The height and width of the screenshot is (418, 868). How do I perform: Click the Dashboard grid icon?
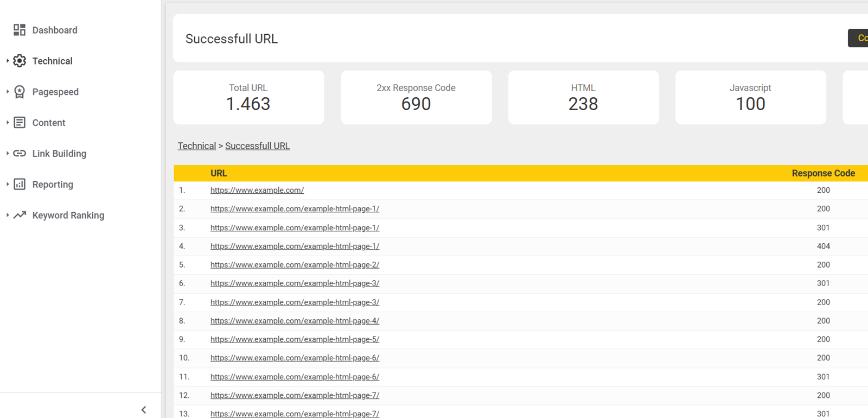(20, 30)
